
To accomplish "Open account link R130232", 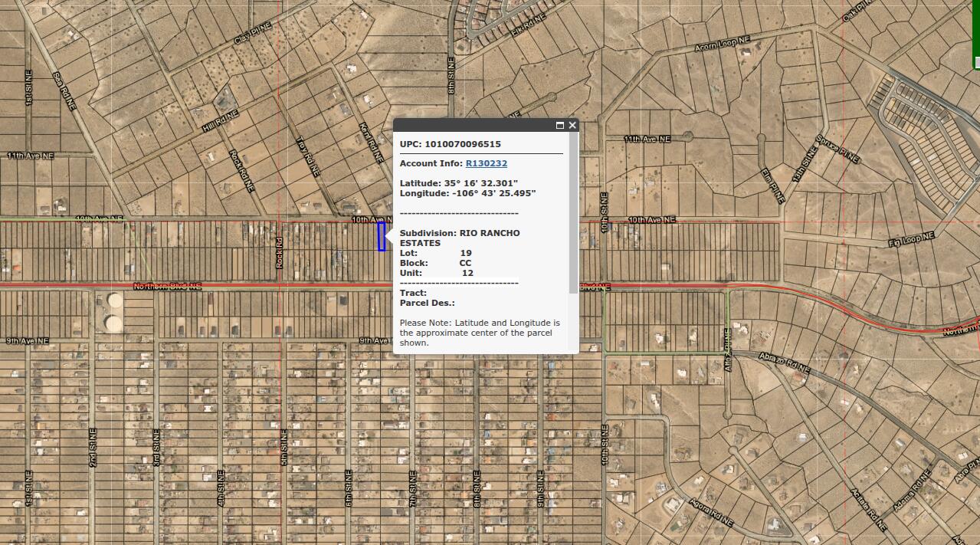I will 487,163.
